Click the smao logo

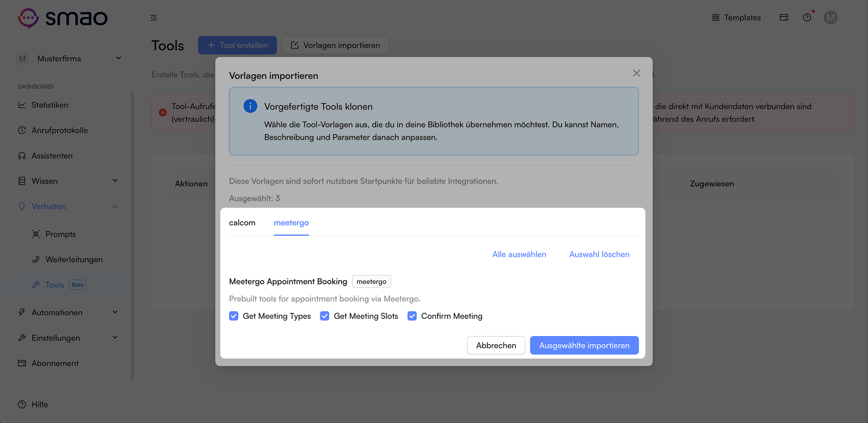[x=63, y=18]
